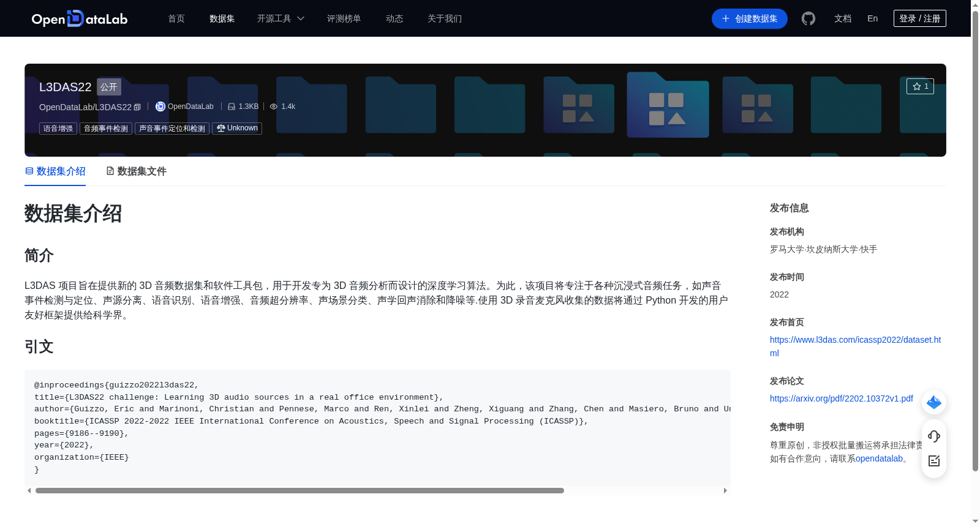Open 关于我们 navigation item
Image resolution: width=980 pixels, height=527 pixels.
[445, 19]
